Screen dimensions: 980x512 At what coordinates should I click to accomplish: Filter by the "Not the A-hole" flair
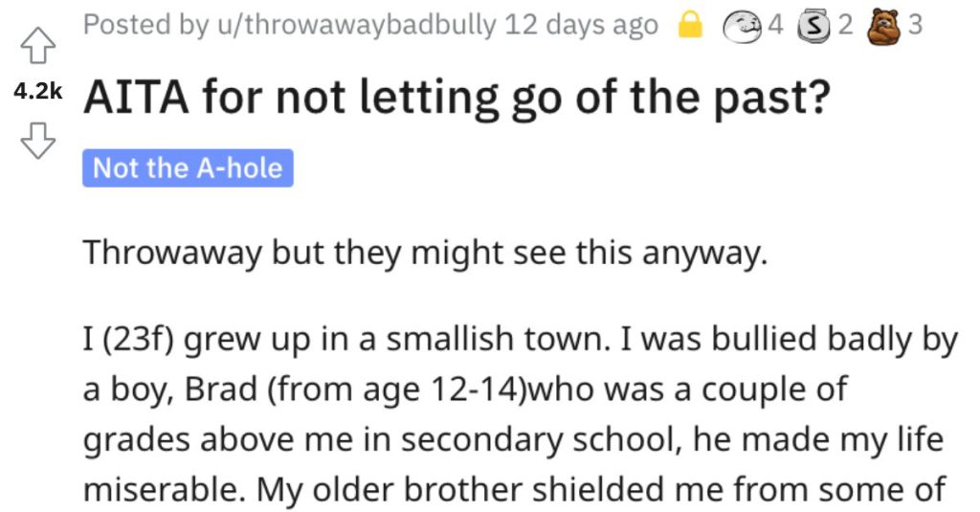[188, 168]
